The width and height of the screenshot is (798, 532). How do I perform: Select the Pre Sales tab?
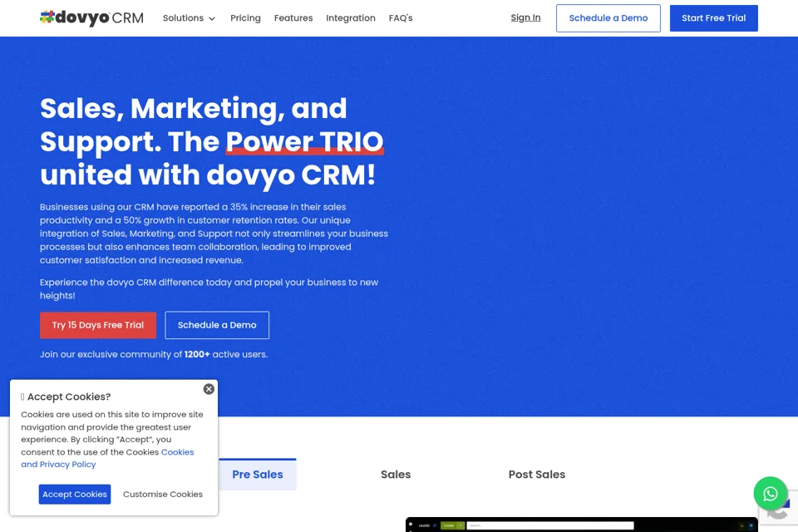pyautogui.click(x=258, y=475)
